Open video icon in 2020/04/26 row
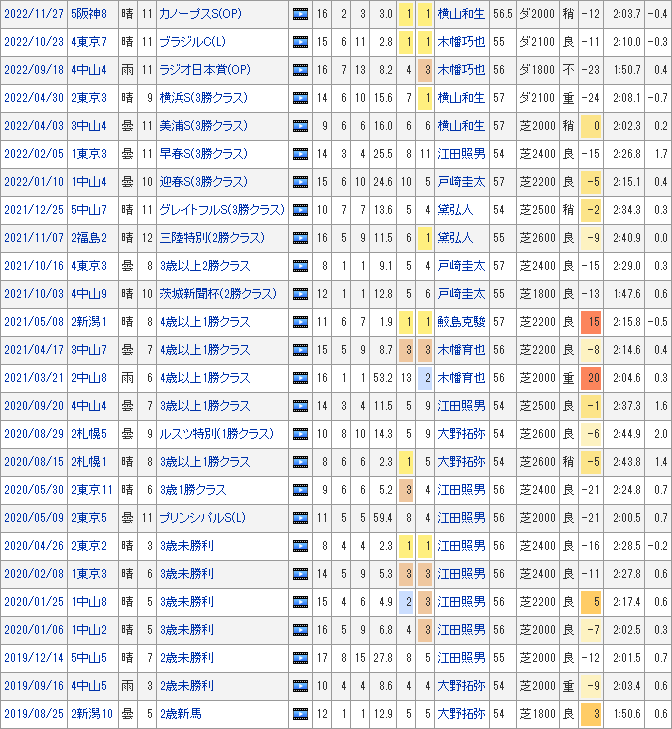This screenshot has height=729, width=672. point(300,546)
